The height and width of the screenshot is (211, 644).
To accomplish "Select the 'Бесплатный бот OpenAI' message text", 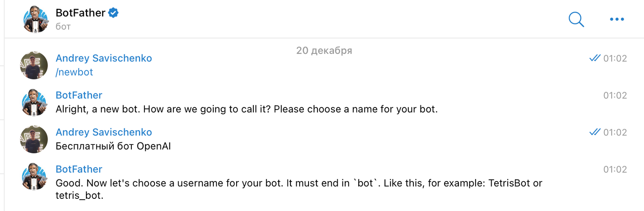I will click(x=113, y=147).
